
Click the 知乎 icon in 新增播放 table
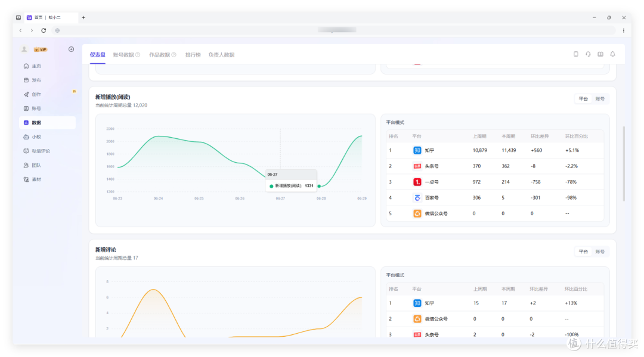[x=417, y=151]
